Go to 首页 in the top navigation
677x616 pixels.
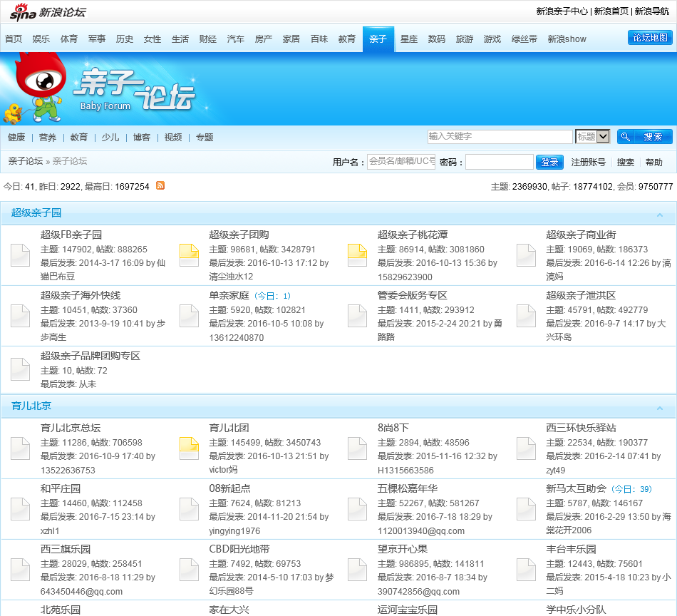click(14, 39)
